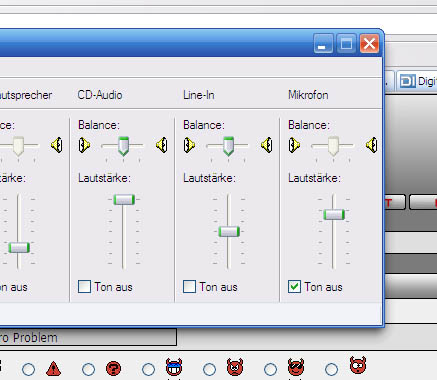Enable Ton aus for Line-In

189,287
